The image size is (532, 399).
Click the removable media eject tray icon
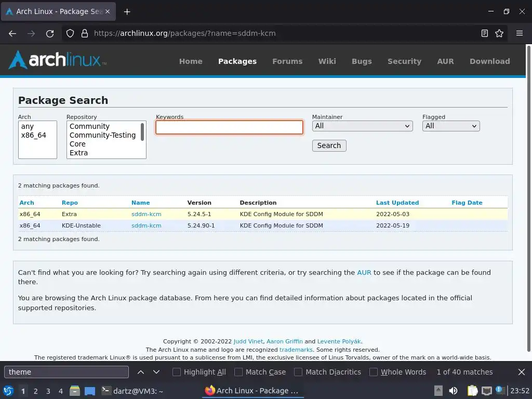pyautogui.click(x=438, y=391)
